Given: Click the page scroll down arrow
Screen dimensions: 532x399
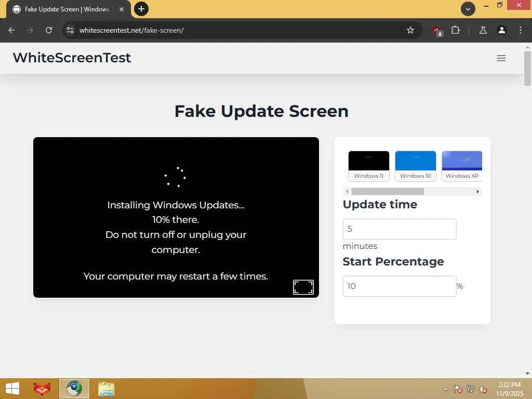Looking at the screenshot, I should pos(527,373).
